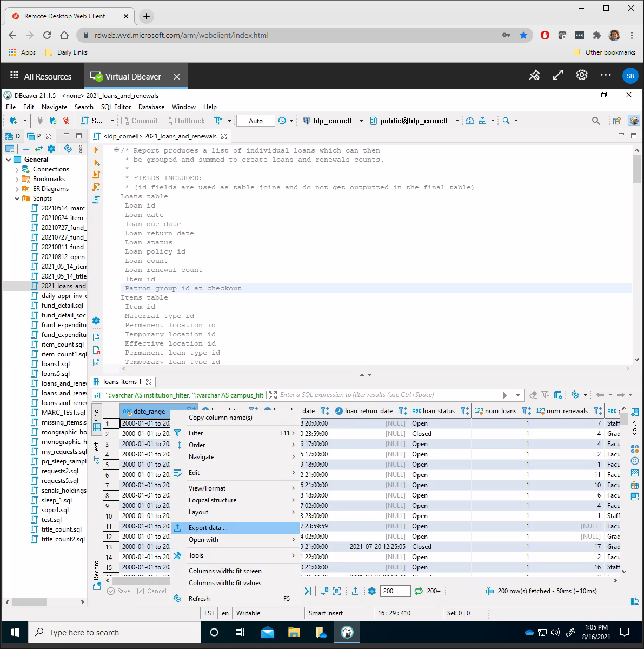Viewport: 644px width, 649px height.
Task: Expand the Bookmarks tree node
Action: point(17,179)
